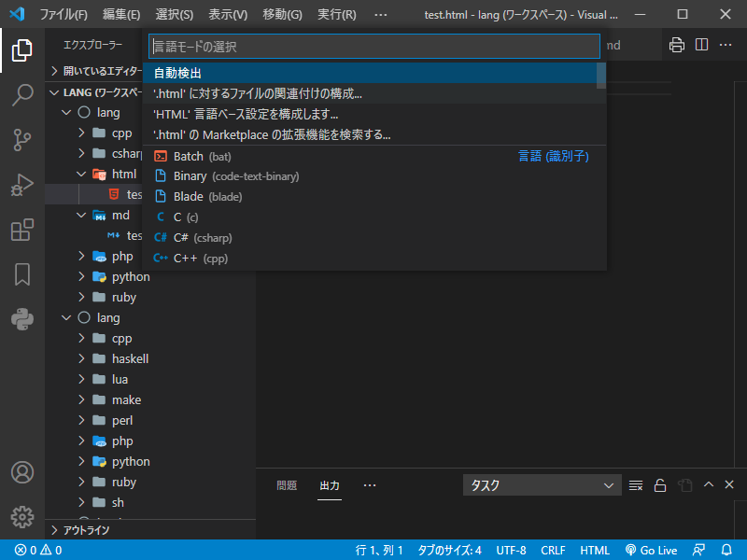
Task: Clear output with the clear list icon
Action: click(636, 485)
